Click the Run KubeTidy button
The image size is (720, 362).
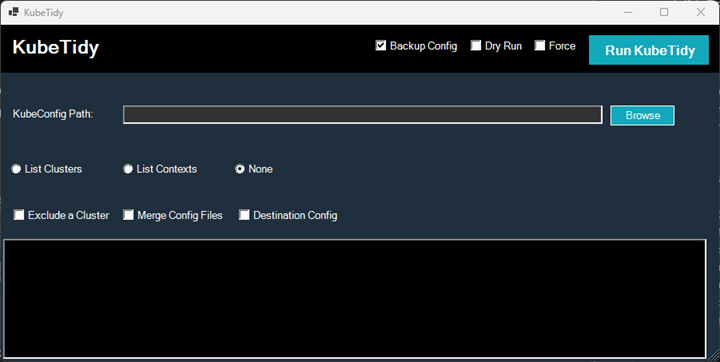pyautogui.click(x=649, y=50)
